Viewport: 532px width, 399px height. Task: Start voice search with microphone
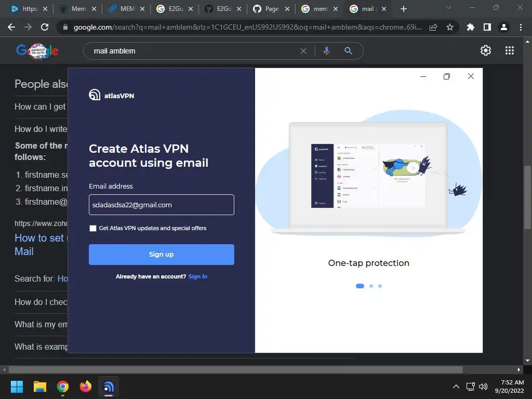[x=326, y=51]
